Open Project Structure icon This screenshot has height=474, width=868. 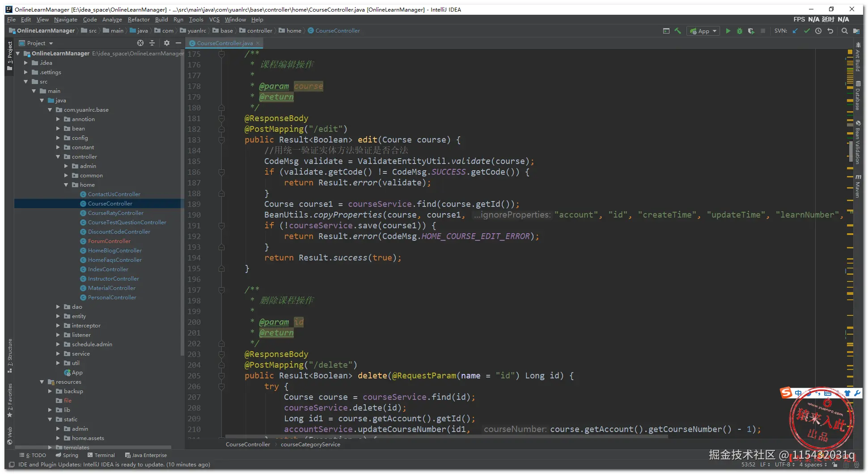pos(856,31)
